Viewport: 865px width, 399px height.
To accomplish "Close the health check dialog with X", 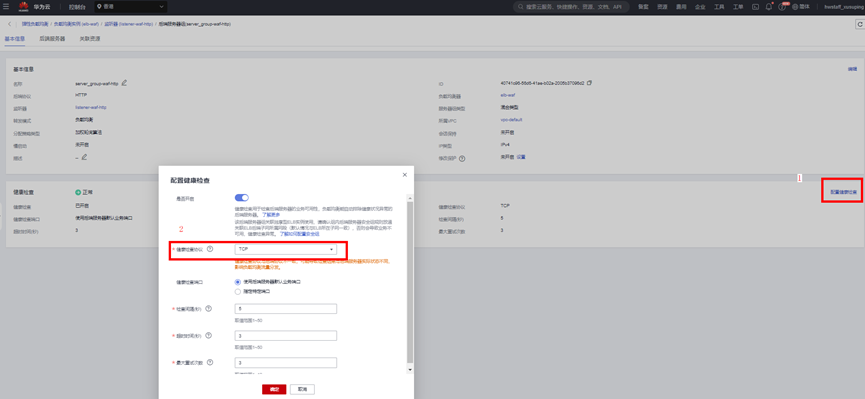I will 404,174.
